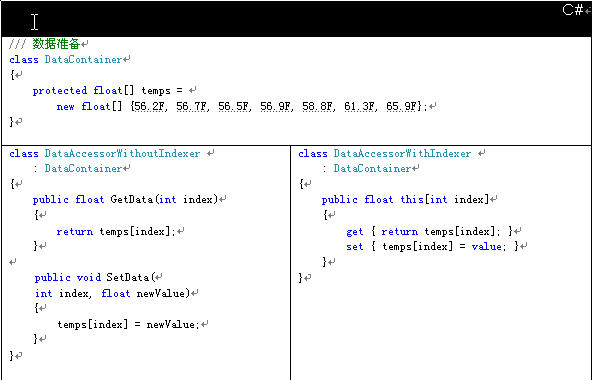This screenshot has width=593, height=380.
Task: Click the temps field name declaration
Action: coord(156,91)
